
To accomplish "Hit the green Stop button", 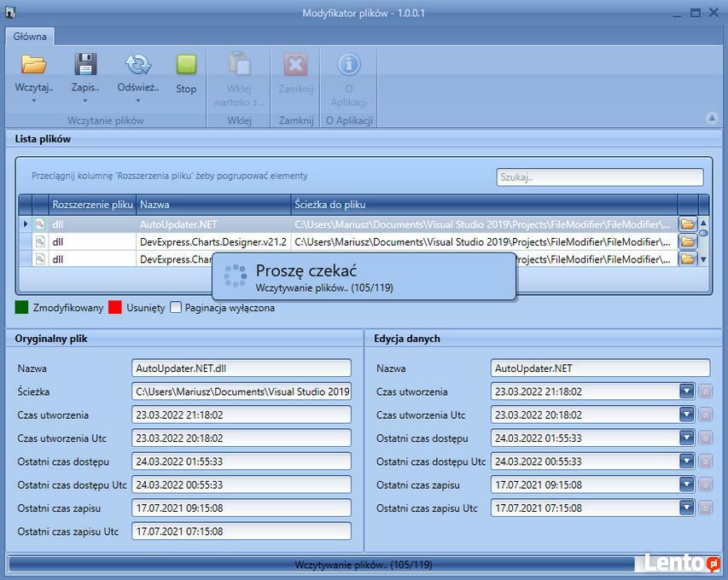I will pyautogui.click(x=186, y=65).
